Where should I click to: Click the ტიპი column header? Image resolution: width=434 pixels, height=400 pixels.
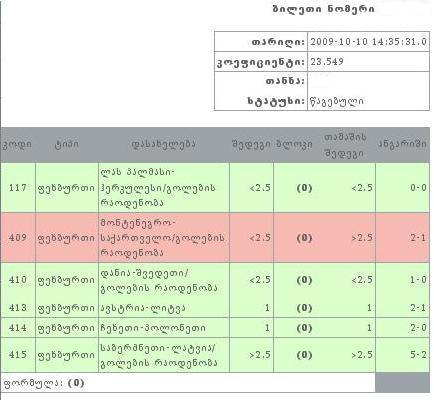click(67, 145)
